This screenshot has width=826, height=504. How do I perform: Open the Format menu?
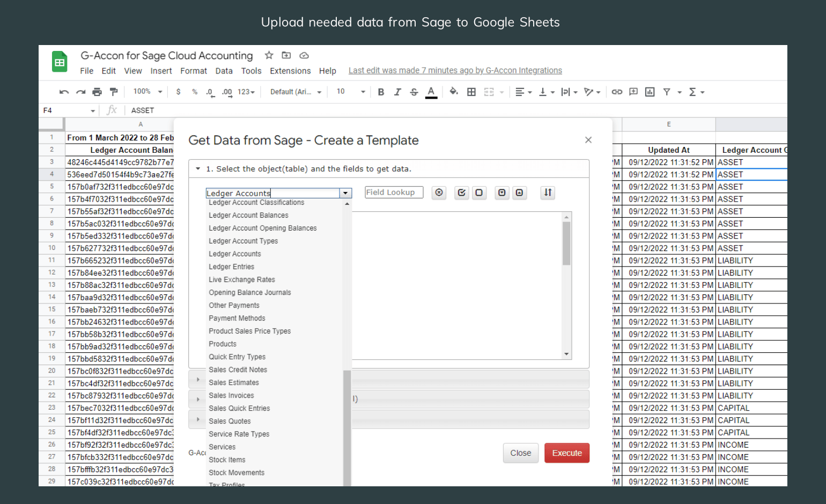pos(194,71)
